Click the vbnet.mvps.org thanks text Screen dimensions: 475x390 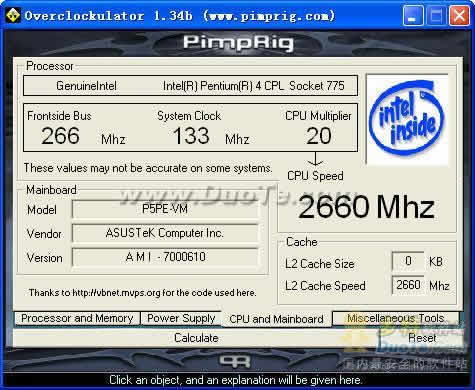pos(142,293)
